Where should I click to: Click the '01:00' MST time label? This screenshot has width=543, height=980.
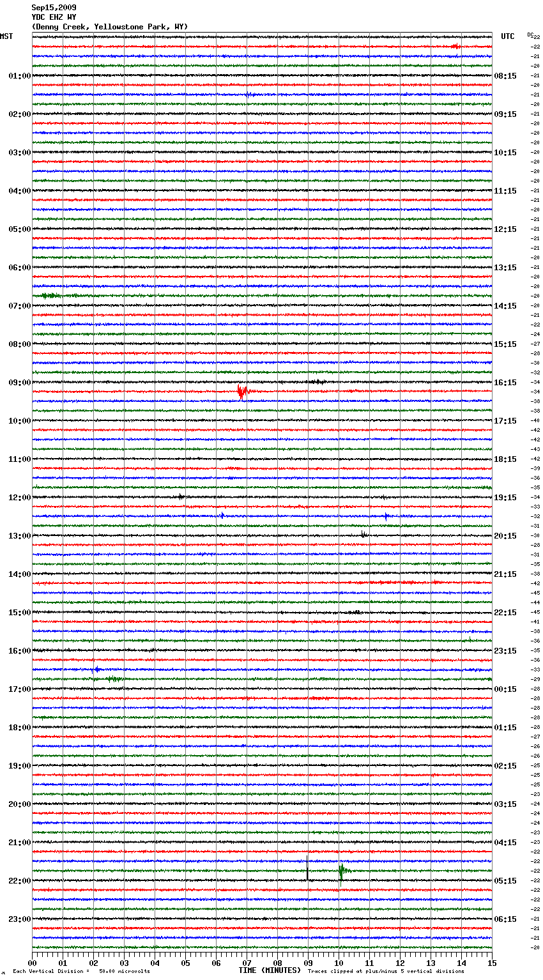(20, 76)
